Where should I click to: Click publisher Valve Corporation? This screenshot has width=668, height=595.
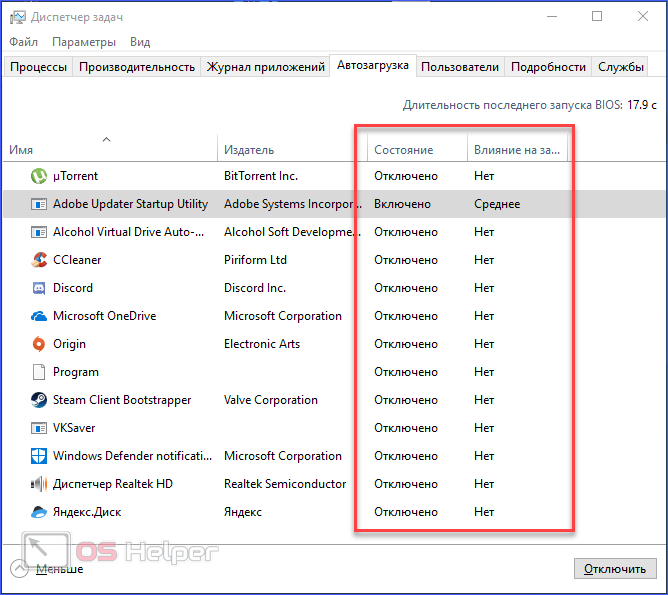pyautogui.click(x=271, y=400)
